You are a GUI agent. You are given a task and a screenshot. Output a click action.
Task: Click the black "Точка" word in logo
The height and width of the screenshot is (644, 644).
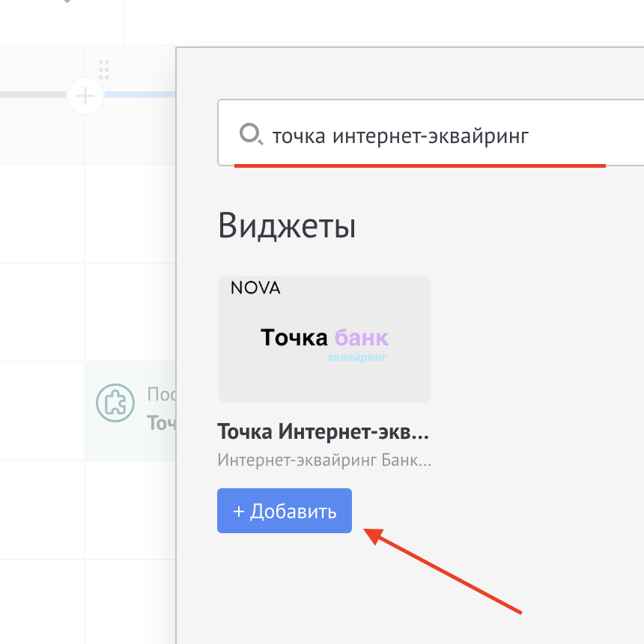click(x=294, y=338)
